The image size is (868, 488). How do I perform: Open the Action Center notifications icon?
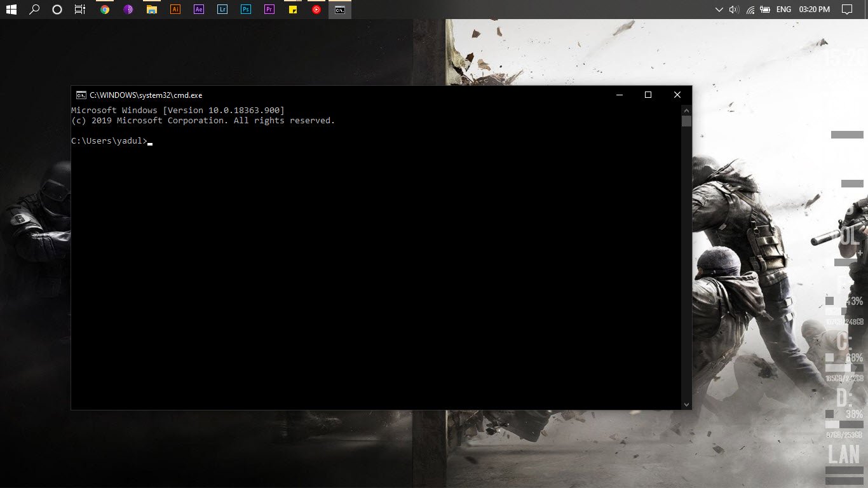pyautogui.click(x=846, y=10)
